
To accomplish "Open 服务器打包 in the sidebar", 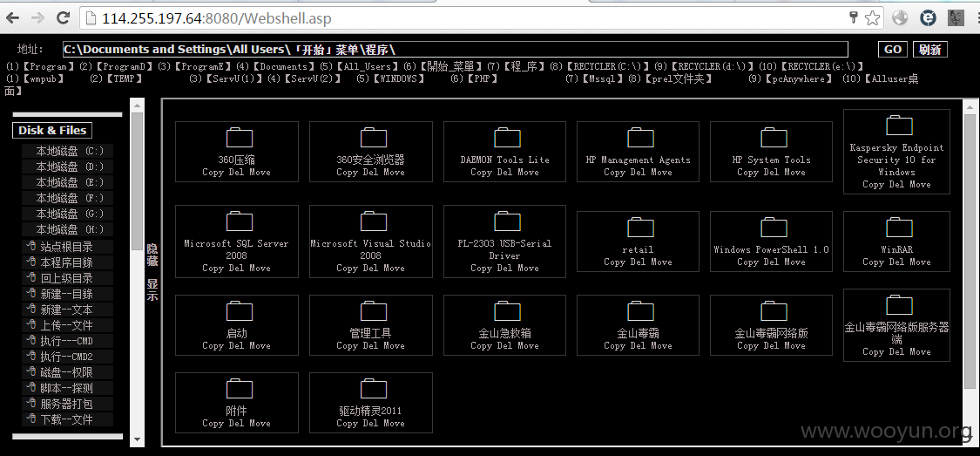I will tap(67, 403).
